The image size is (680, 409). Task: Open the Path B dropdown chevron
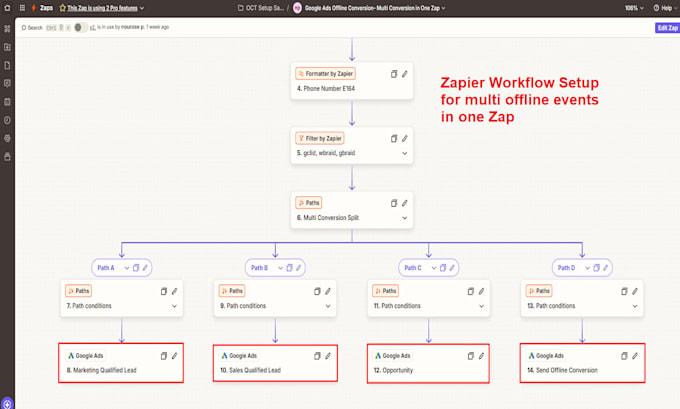(x=280, y=268)
